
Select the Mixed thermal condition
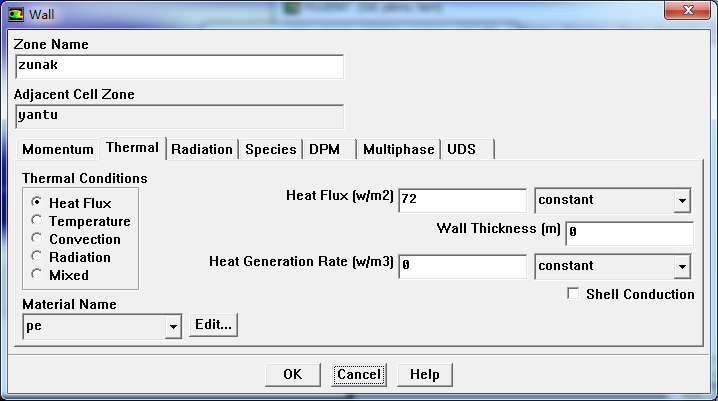pos(38,274)
